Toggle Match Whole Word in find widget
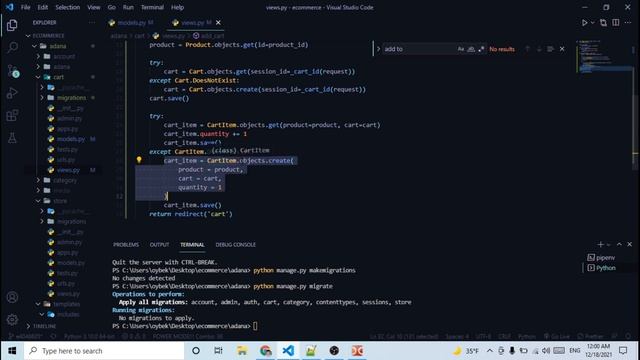Screen dimensions: 640x360 click(x=471, y=49)
